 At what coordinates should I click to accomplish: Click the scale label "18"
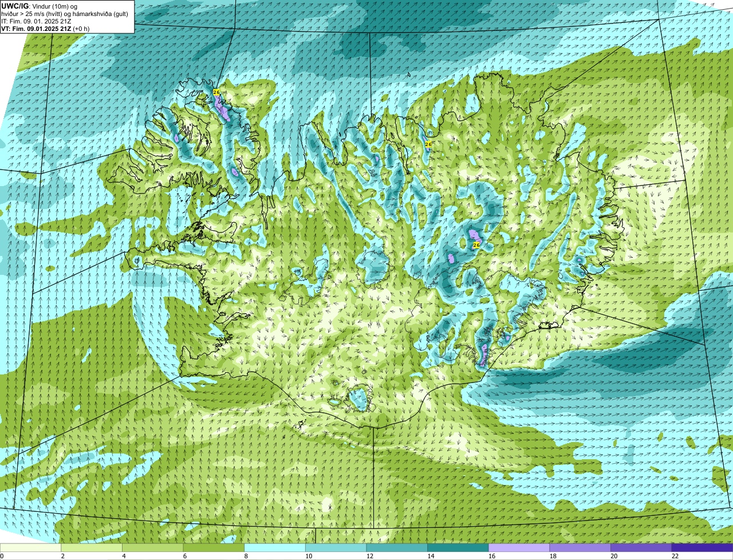pos(553,556)
